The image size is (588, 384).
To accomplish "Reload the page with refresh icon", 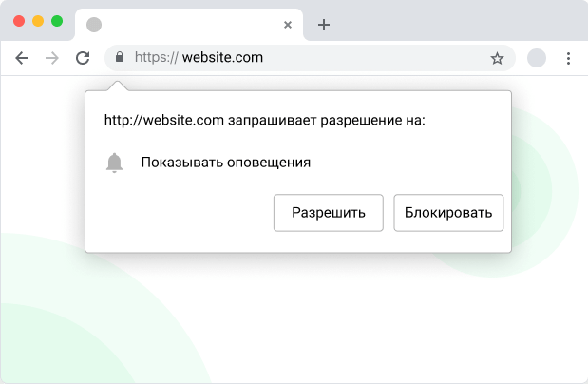I will tap(83, 58).
